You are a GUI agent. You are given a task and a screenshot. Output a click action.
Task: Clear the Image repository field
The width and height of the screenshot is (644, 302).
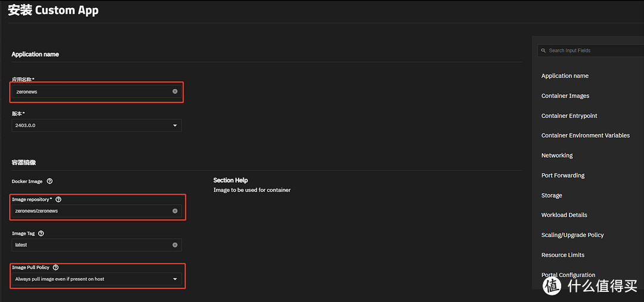click(175, 211)
